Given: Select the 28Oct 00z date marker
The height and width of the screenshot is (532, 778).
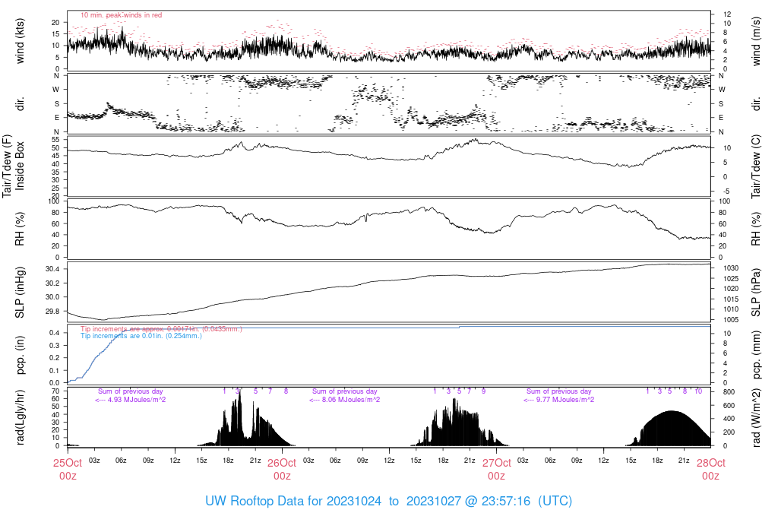Looking at the screenshot, I should pos(710,469).
